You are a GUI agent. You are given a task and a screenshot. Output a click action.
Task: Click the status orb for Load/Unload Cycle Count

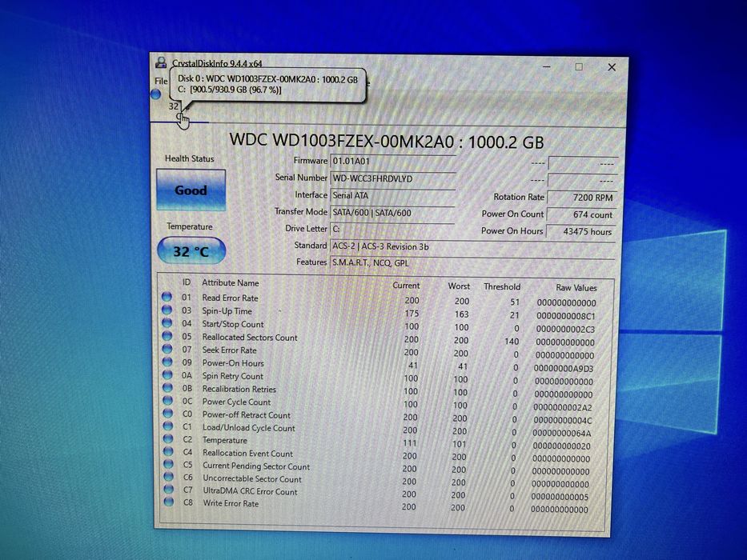167,426
